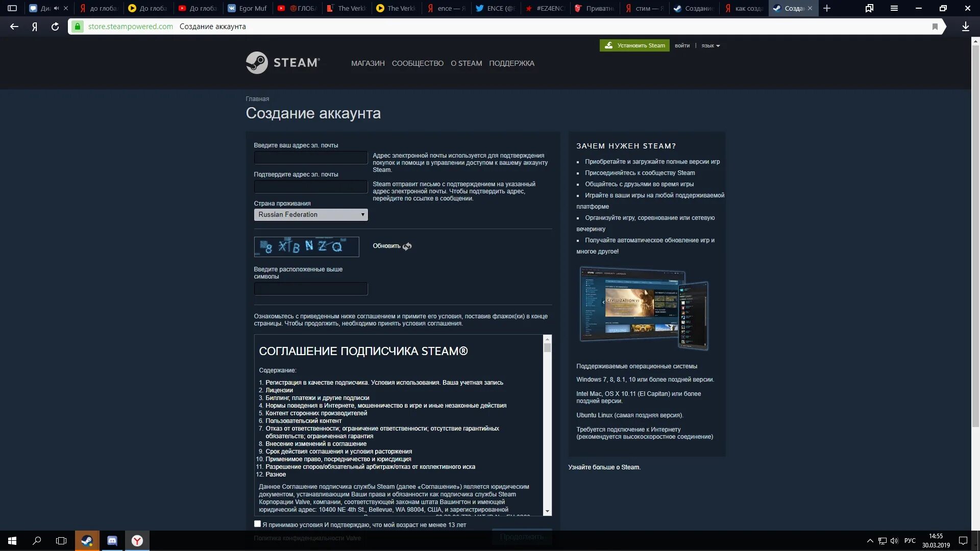Click the 'Узнайте больше о Steam' link
This screenshot has height=551, width=980.
click(604, 467)
